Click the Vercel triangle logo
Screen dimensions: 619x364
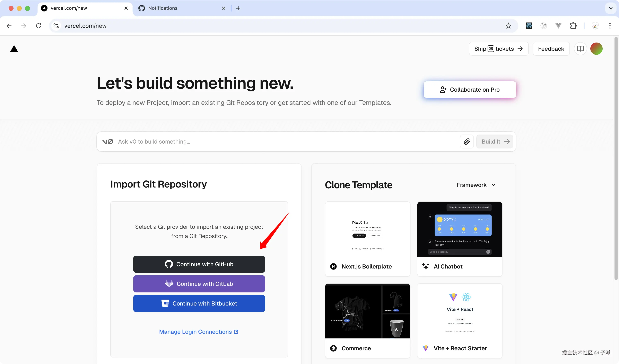point(14,49)
